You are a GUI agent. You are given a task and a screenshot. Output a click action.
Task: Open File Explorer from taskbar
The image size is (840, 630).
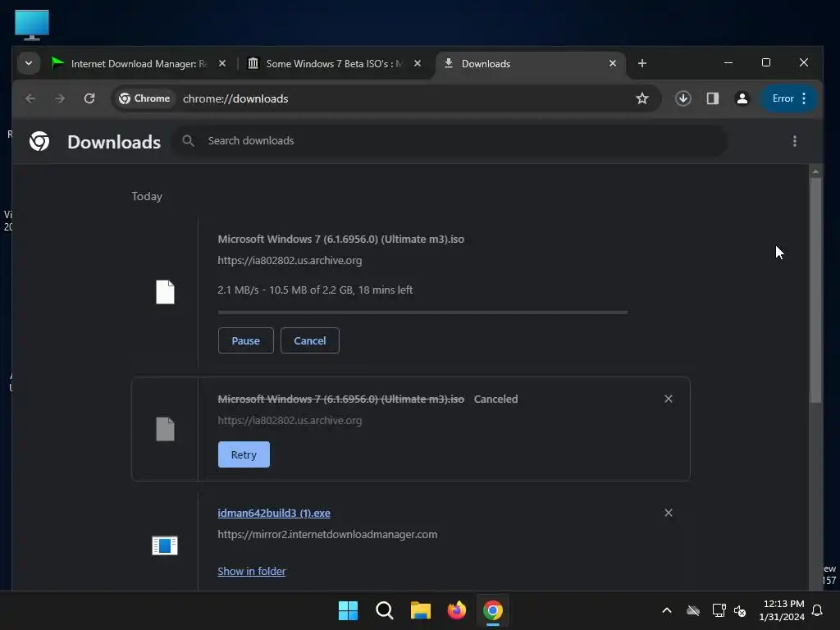421,610
